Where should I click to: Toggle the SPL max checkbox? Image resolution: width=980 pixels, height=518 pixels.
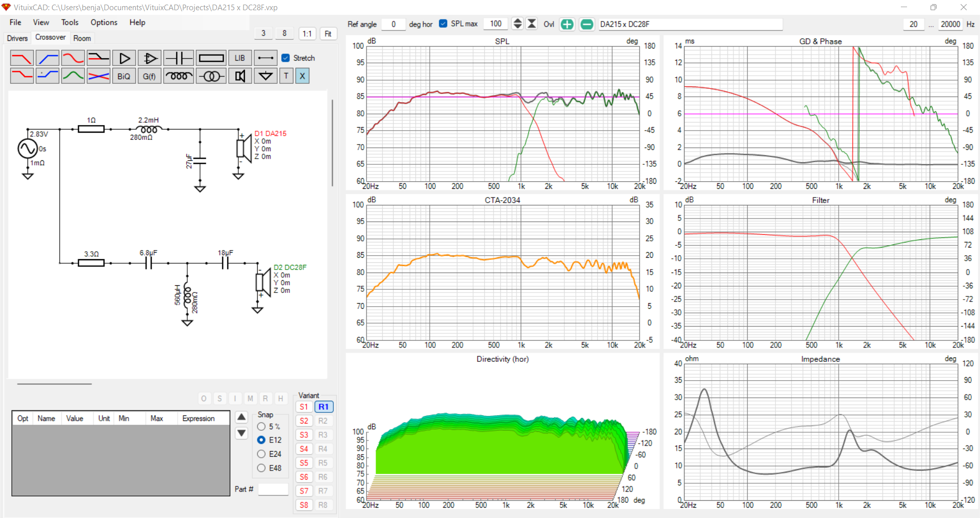point(443,23)
